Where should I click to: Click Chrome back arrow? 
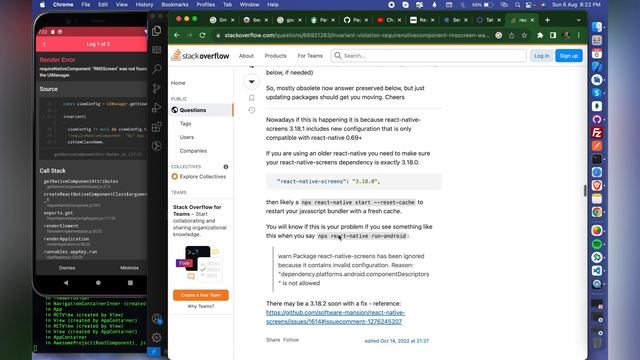[176, 36]
